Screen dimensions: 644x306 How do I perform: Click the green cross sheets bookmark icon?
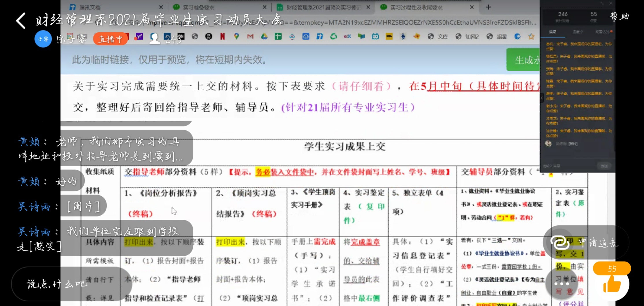[x=278, y=36]
